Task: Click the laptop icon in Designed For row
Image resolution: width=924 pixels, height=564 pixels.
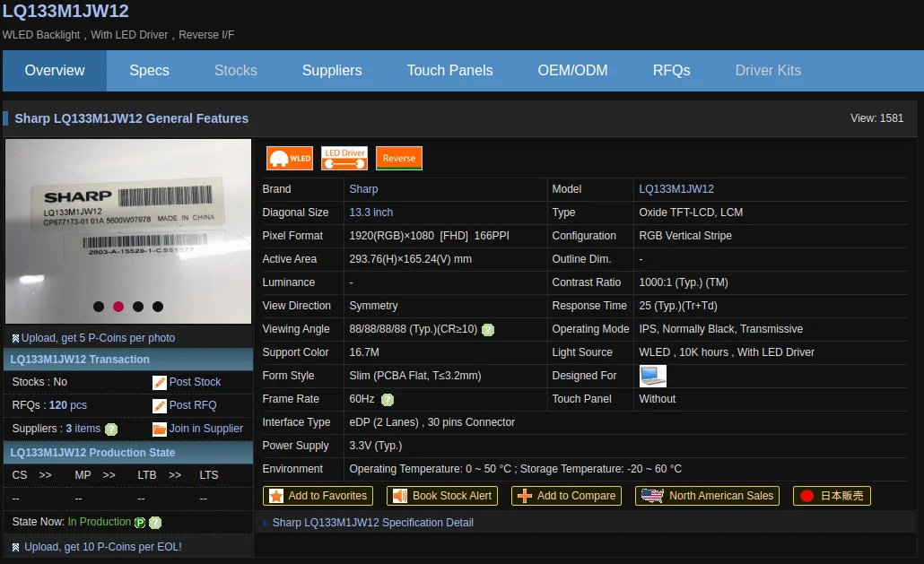Action: 653,376
